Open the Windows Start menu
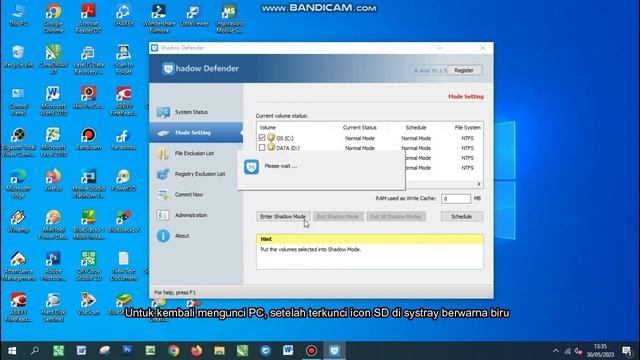640x360 pixels. 12,351
